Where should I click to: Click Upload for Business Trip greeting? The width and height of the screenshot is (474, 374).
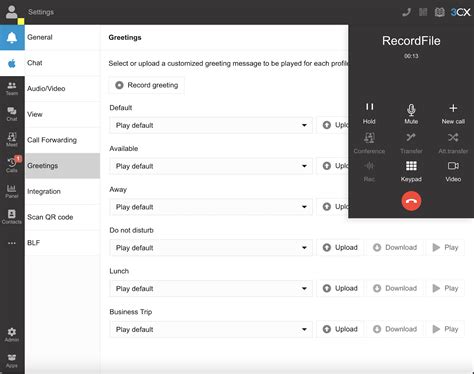tap(340, 329)
